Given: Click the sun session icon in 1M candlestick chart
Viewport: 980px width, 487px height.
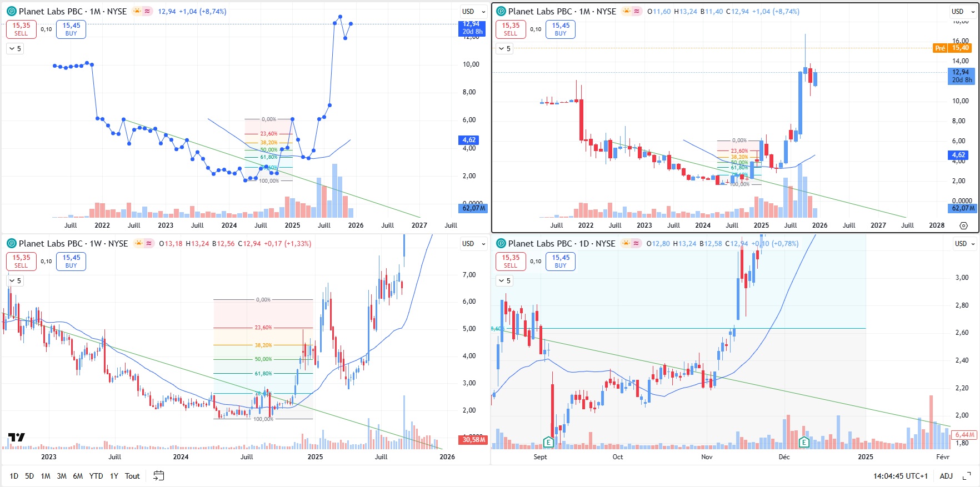Looking at the screenshot, I should (x=627, y=11).
